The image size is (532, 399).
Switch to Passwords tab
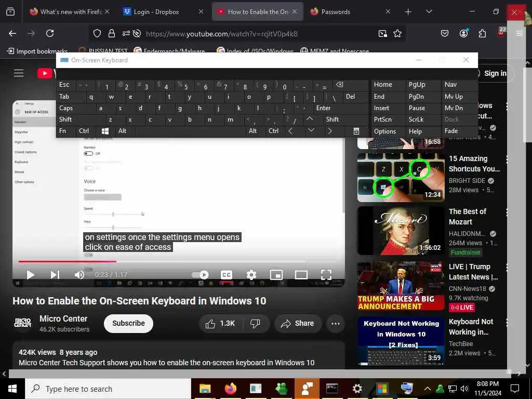[x=350, y=11]
